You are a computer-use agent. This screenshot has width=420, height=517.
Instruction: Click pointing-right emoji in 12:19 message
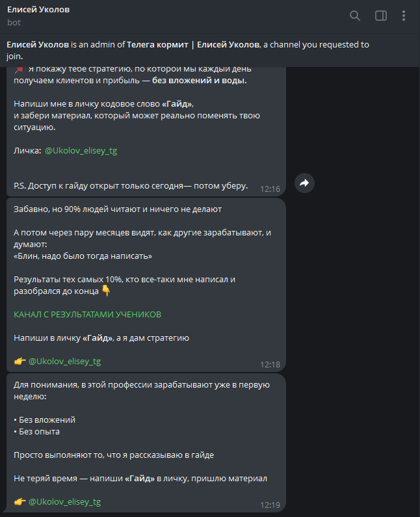coord(20,501)
